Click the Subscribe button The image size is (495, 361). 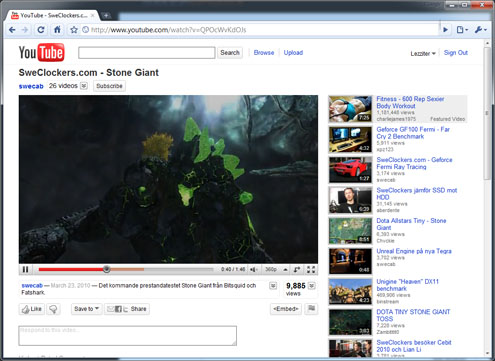(x=109, y=86)
